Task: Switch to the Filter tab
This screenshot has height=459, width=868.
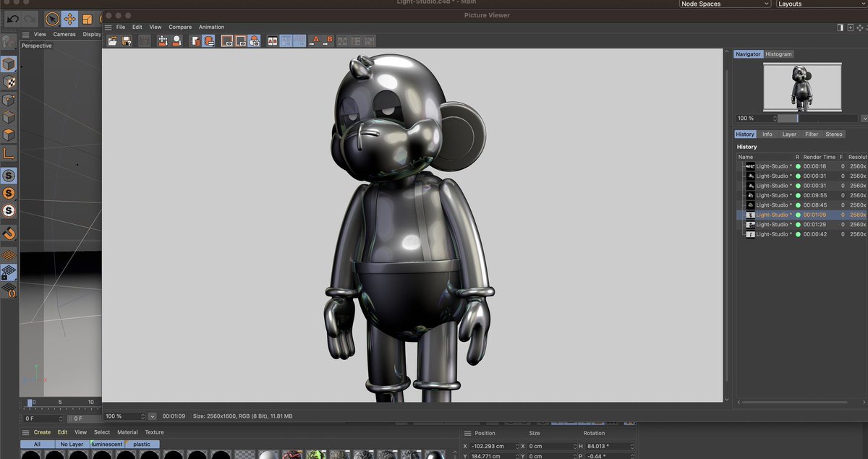Action: pos(812,134)
